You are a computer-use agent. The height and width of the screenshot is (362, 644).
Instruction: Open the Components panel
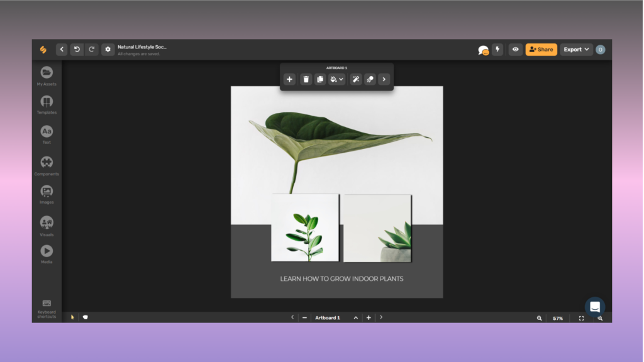47,163
